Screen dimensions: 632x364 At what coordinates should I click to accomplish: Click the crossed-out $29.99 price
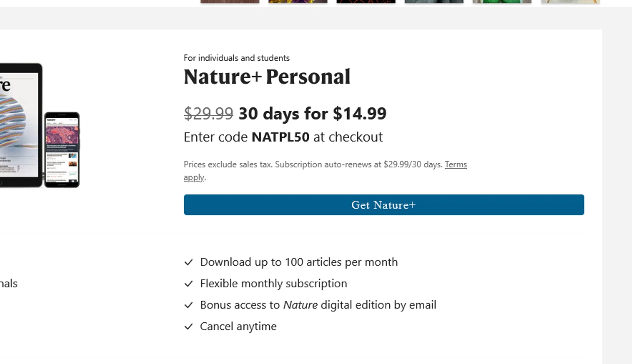pyautogui.click(x=208, y=114)
